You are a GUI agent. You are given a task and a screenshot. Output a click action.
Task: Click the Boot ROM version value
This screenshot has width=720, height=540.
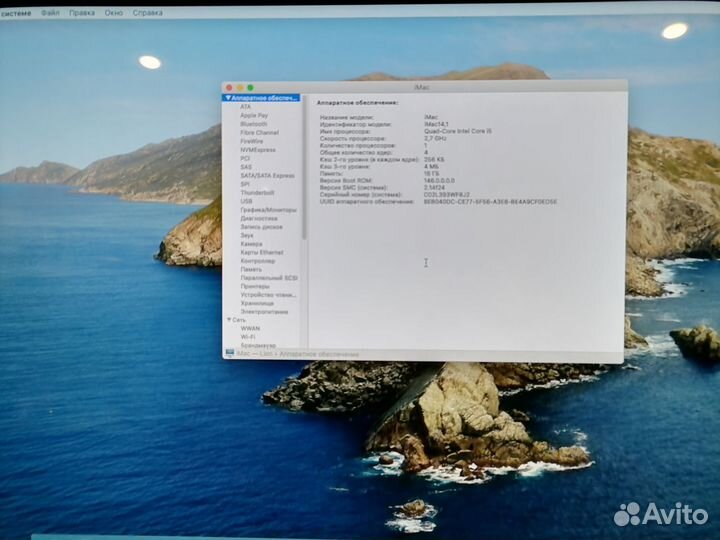click(439, 181)
